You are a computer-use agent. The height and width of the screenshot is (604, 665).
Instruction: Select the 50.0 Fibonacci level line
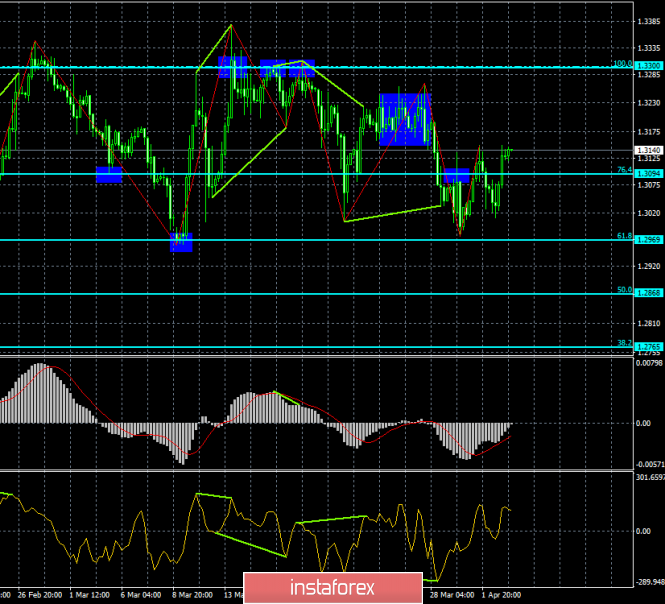click(x=300, y=294)
